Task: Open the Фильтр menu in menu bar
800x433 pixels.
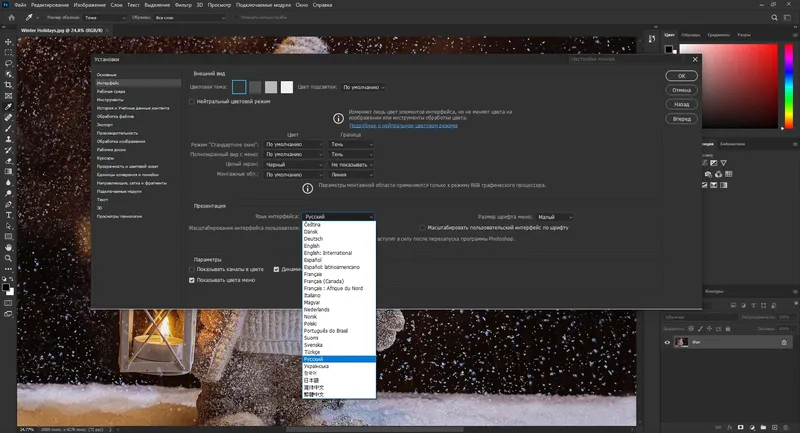Action: [183, 5]
